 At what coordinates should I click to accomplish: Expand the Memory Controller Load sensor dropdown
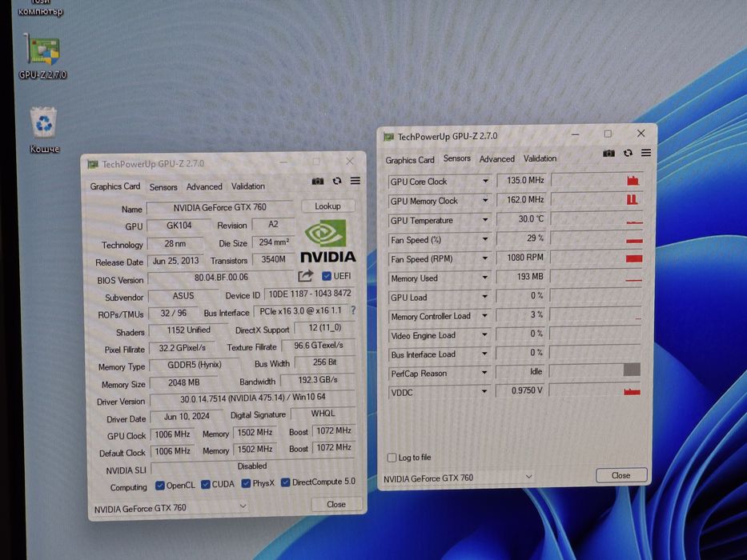[x=485, y=315]
